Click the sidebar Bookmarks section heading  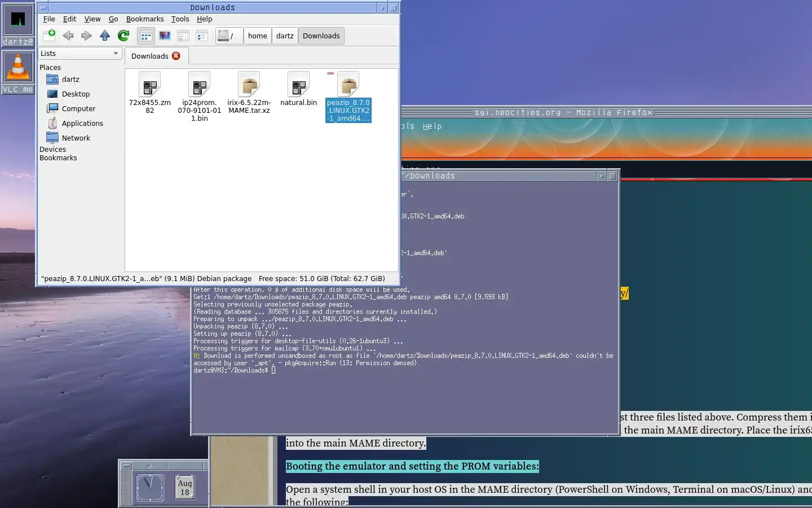(x=58, y=157)
